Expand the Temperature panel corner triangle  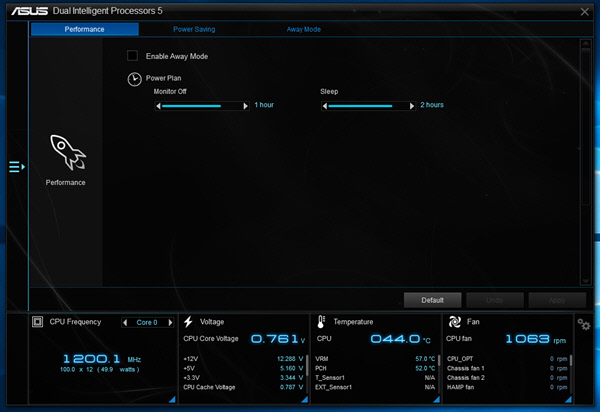[436, 399]
